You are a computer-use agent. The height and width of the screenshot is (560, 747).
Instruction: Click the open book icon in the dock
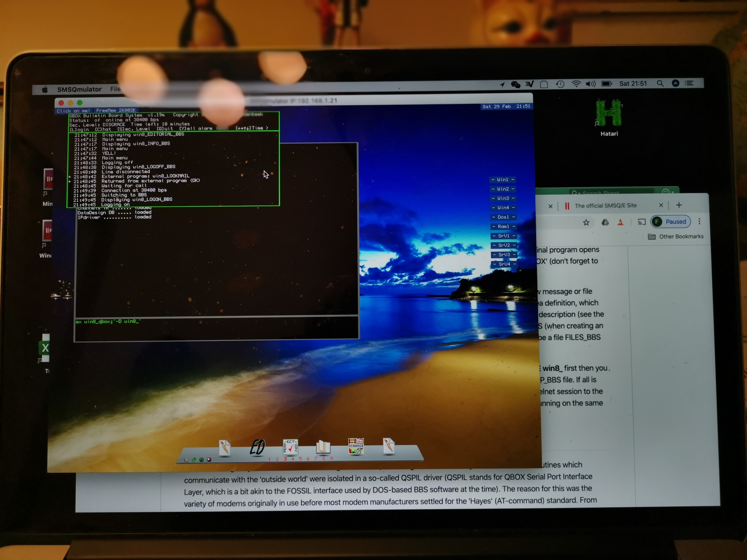323,447
